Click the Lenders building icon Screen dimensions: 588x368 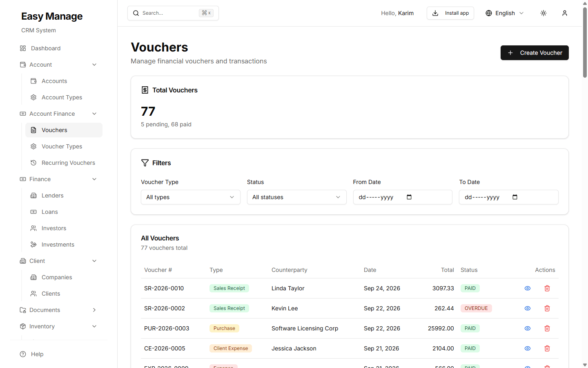click(33, 195)
